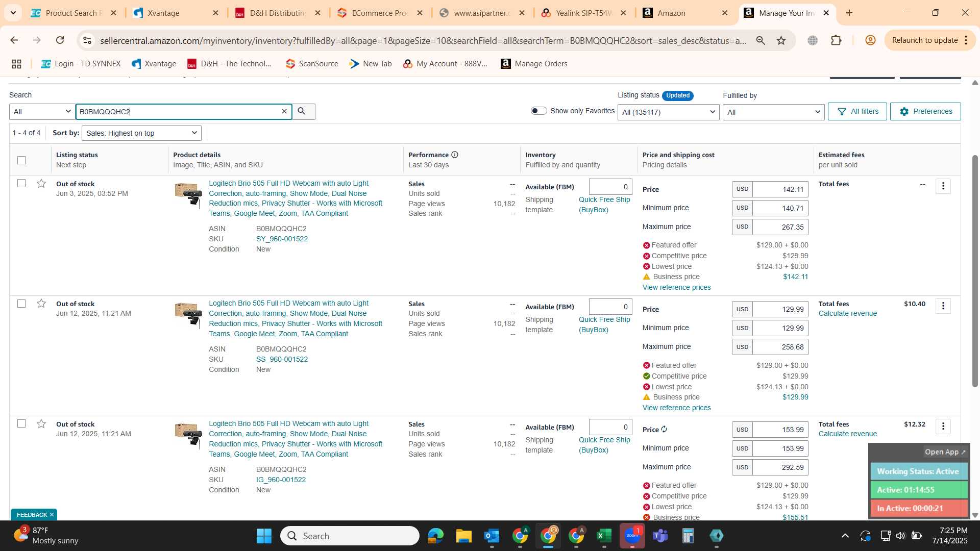Viewport: 980px width, 551px height.
Task: Open All filters button
Action: (x=857, y=111)
